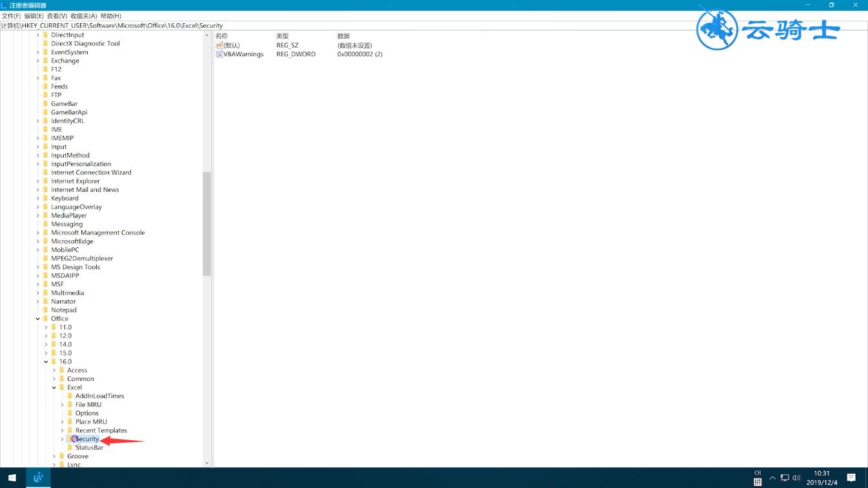Click the IdentityCRL folder icon
The height and width of the screenshot is (488, 868).
[x=46, y=121]
